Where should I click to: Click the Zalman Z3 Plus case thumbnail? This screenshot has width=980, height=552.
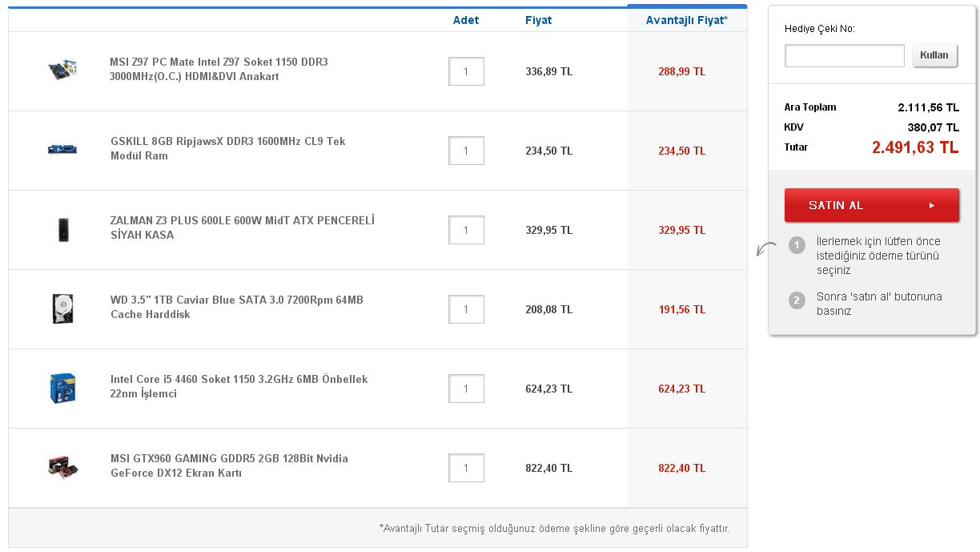pos(62,229)
